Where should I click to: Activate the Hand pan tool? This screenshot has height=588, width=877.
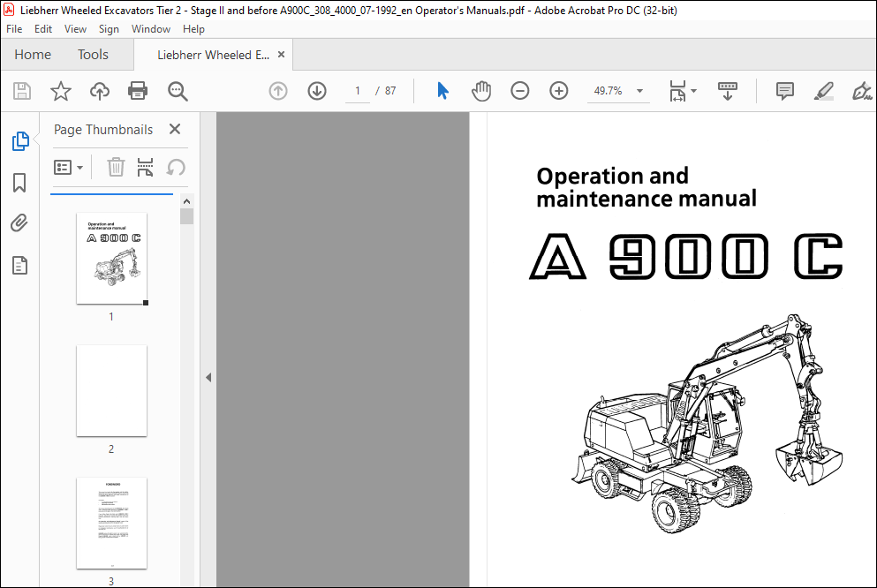(x=481, y=91)
